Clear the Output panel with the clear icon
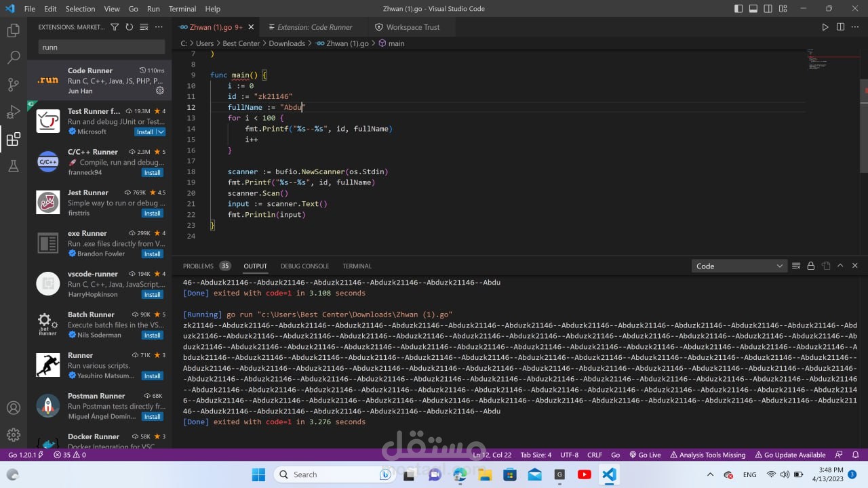Screen dimensions: 868x488 796,266
